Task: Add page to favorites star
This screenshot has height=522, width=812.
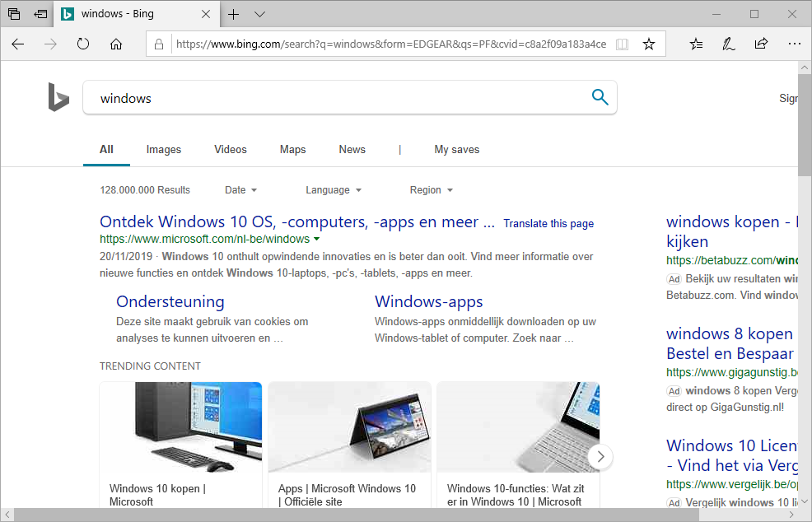Action: 648,44
